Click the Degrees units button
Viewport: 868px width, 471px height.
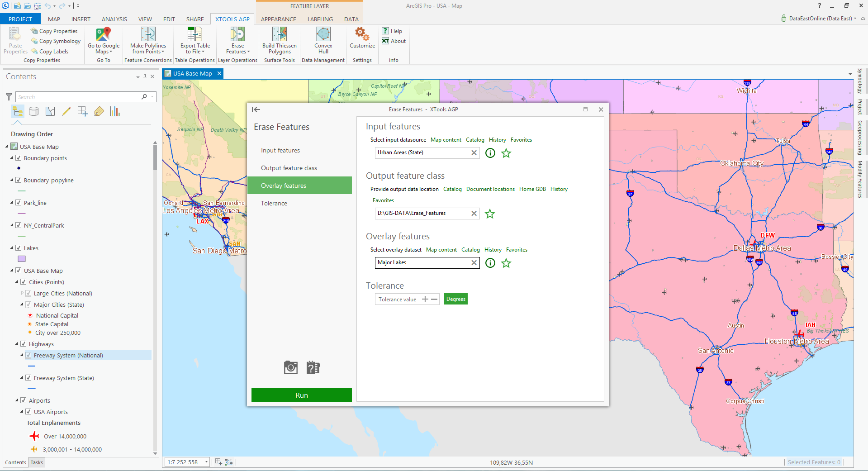click(455, 299)
